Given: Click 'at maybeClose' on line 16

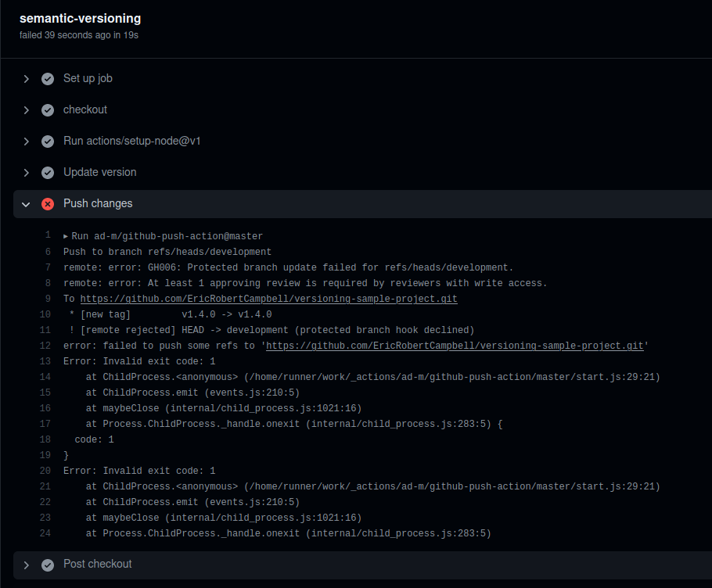Looking at the screenshot, I should pyautogui.click(x=224, y=408).
